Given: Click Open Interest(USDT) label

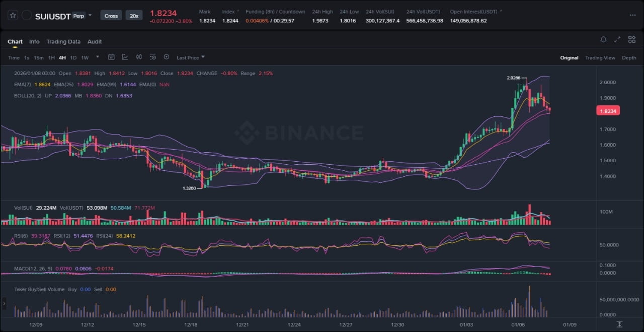Looking at the screenshot, I should tap(473, 12).
